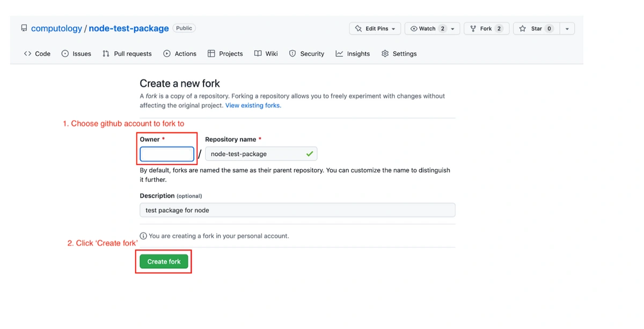
Task: Click the Fork button
Action: coord(486,28)
